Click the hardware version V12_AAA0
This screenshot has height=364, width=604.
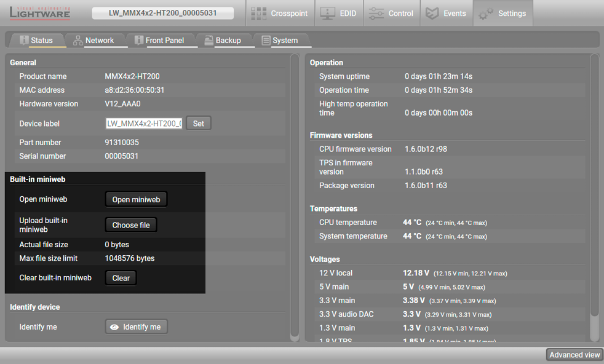coord(122,104)
